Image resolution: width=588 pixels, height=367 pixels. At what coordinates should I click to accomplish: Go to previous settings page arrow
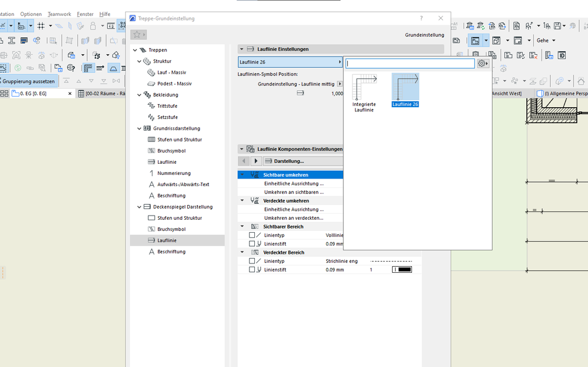(244, 161)
